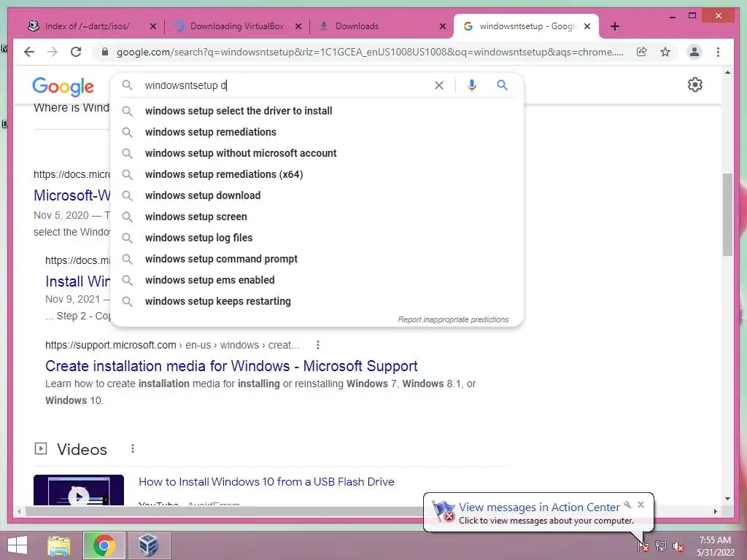Click the scroll right arrow at bottom

point(715,511)
